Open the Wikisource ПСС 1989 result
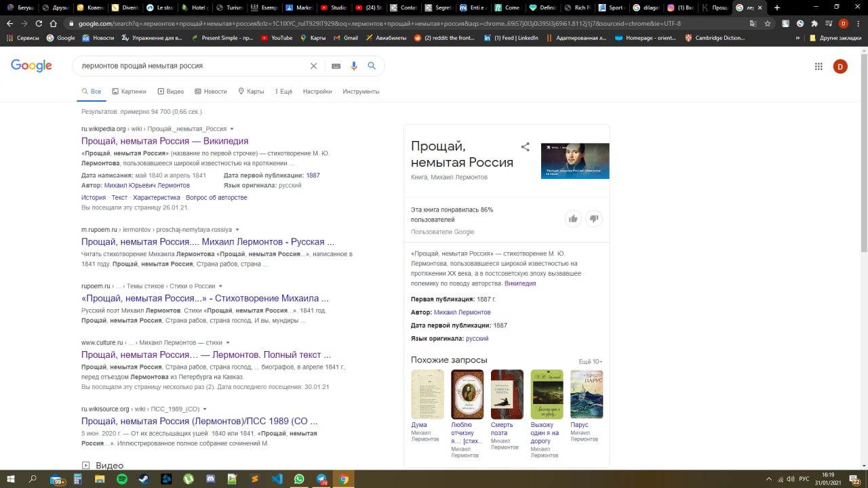868x488 pixels. (199, 421)
